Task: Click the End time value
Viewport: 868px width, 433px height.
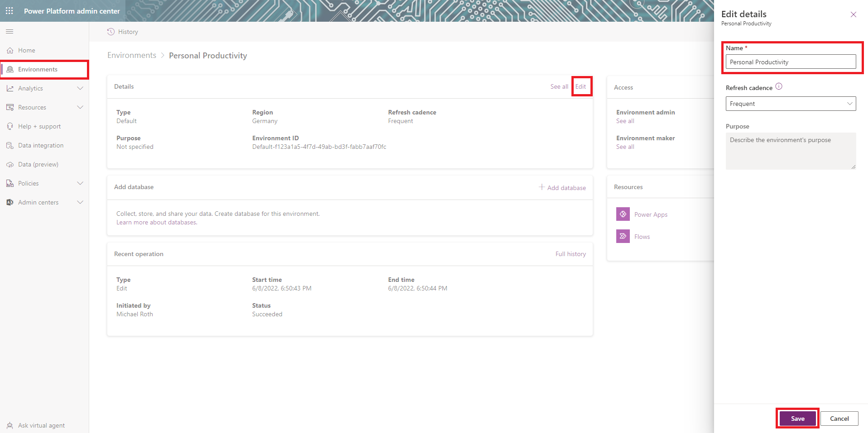Action: pos(417,288)
